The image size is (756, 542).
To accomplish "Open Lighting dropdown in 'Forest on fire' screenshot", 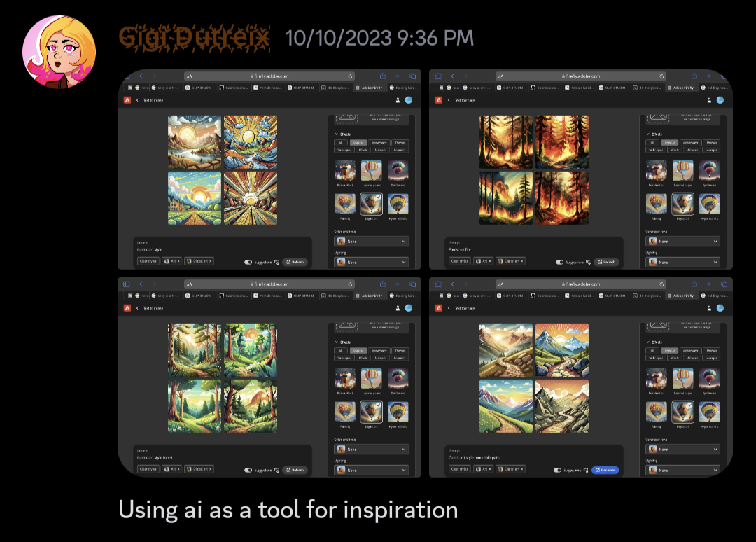I will pos(682,263).
